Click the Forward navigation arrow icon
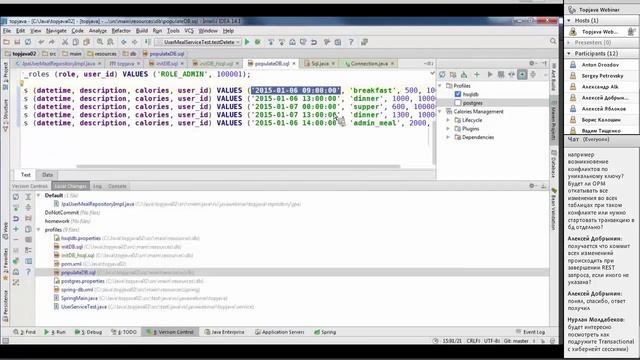 (134, 42)
